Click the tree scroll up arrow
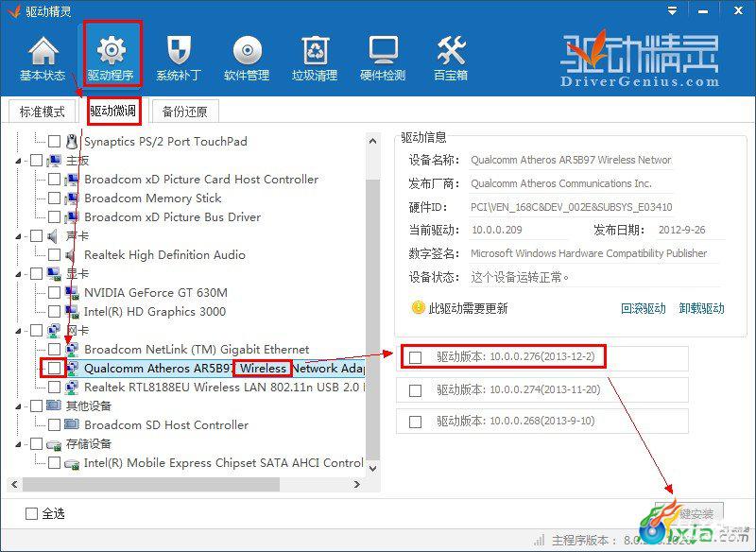Viewport: 756px width, 552px height. click(x=372, y=141)
